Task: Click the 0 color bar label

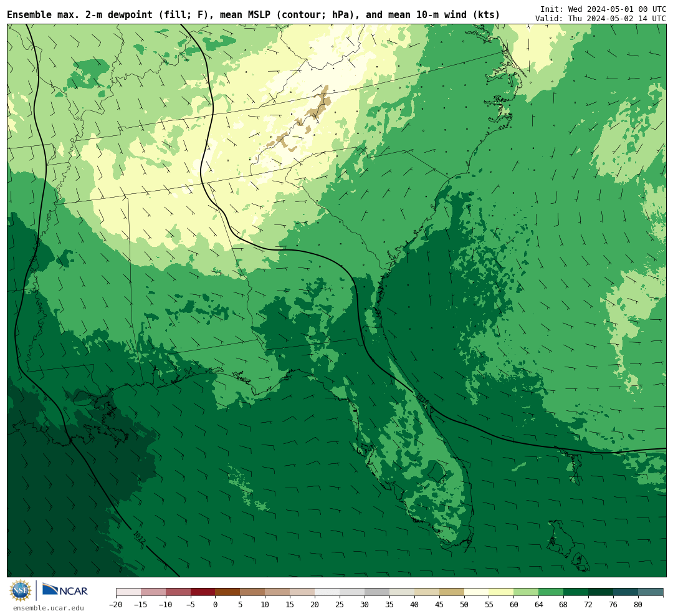Action: pyautogui.click(x=216, y=605)
